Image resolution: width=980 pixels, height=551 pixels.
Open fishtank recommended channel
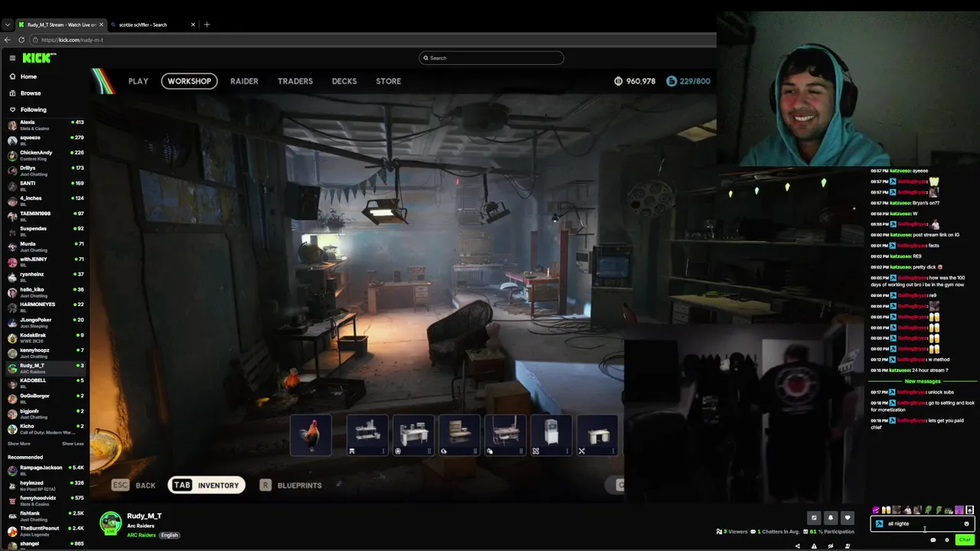[x=46, y=516]
